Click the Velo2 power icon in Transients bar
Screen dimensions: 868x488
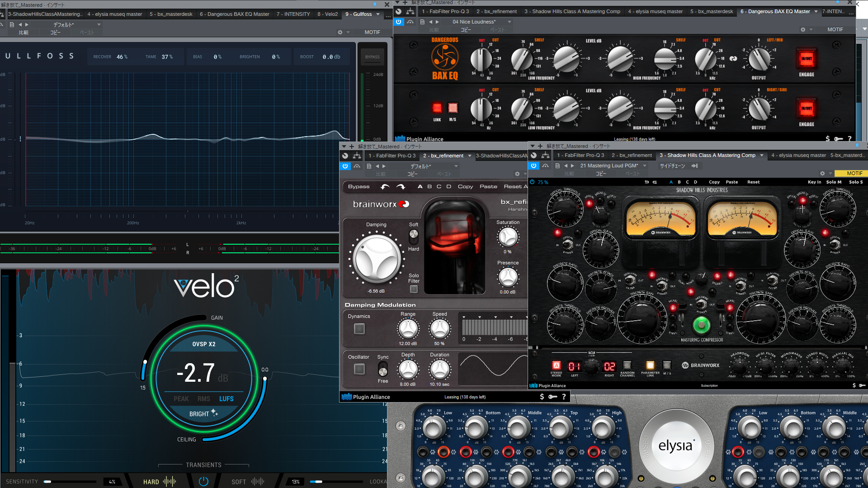pos(203,481)
